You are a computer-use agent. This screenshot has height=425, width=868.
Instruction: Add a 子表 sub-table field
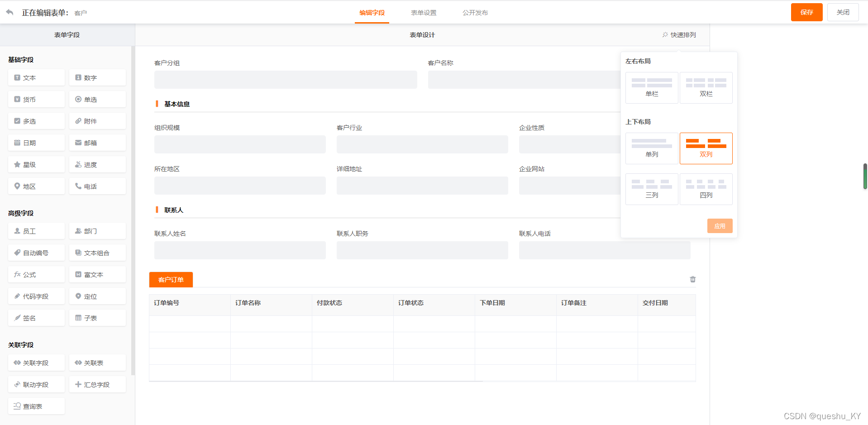coord(97,318)
